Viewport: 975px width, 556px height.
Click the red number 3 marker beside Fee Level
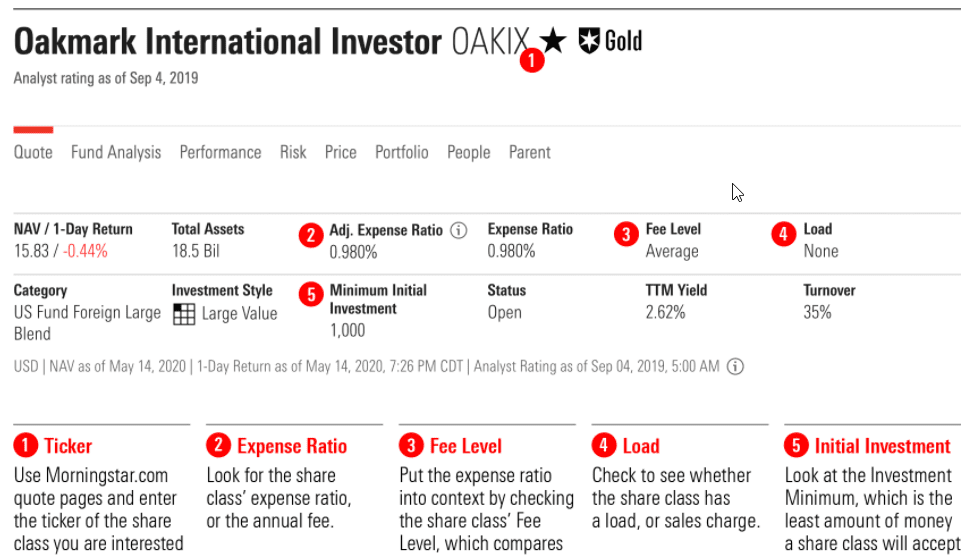(x=626, y=235)
